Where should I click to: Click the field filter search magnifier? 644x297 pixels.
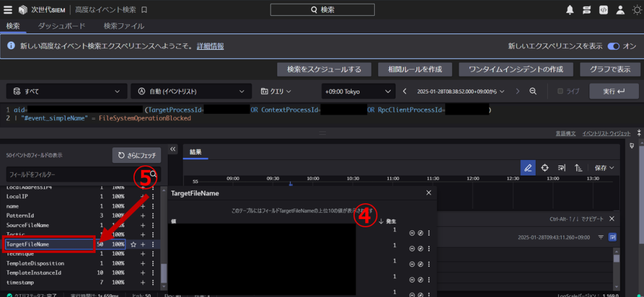pyautogui.click(x=153, y=174)
